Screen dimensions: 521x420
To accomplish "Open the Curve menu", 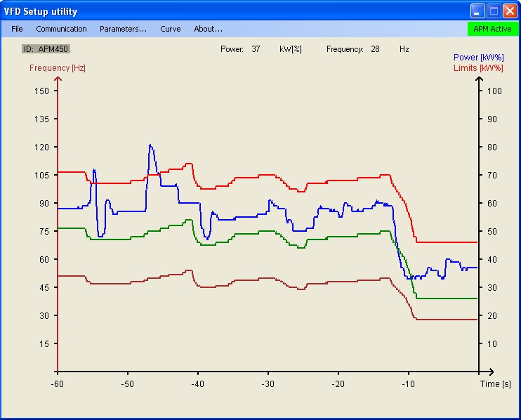I will 170,29.
